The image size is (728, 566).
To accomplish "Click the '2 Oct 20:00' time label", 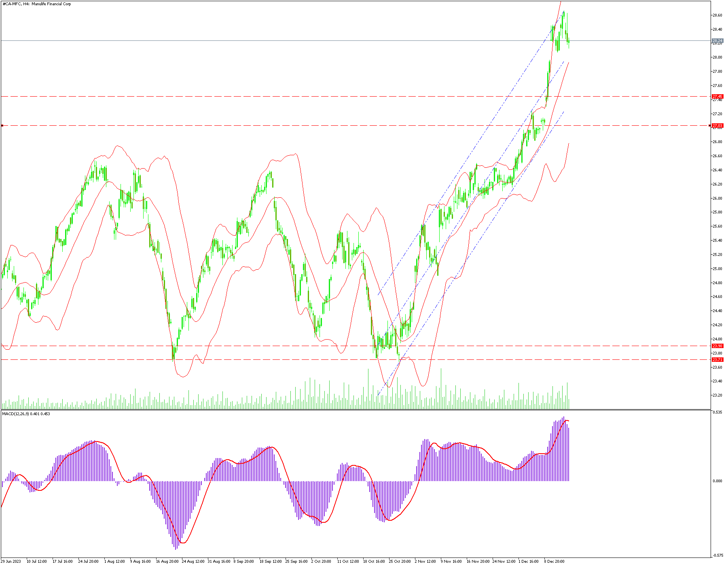I will pyautogui.click(x=322, y=562).
